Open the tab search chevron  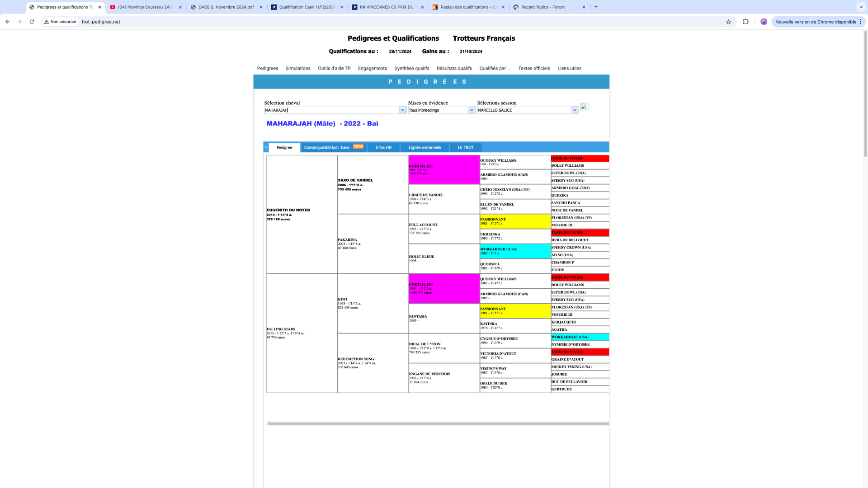[x=861, y=7]
